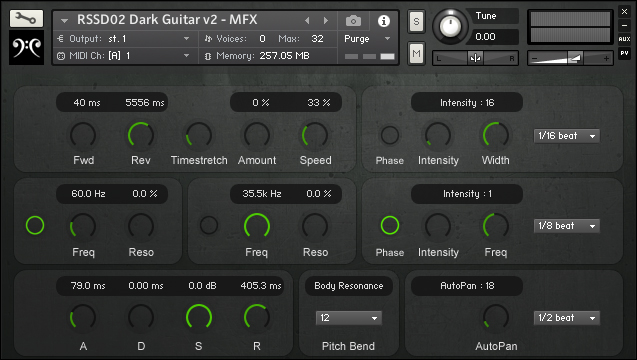637x360 pixels.
Task: Click the Width knob
Action: tap(496, 135)
